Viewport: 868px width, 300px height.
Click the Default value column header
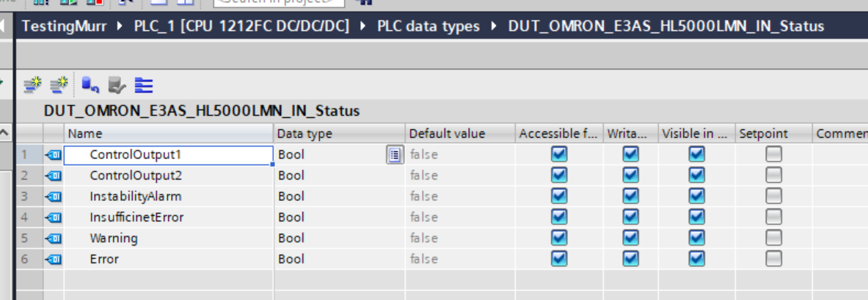[x=460, y=133]
